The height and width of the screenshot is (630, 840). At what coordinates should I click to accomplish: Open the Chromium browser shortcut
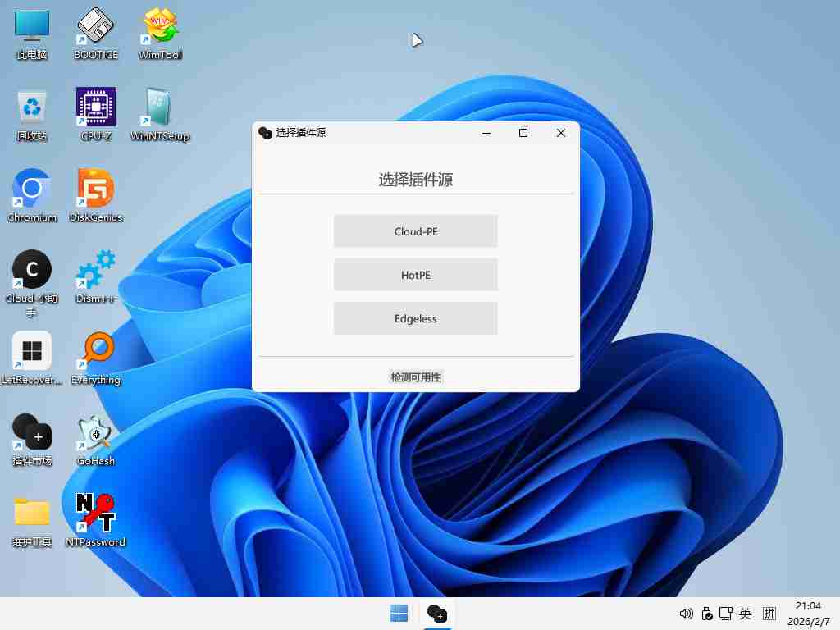[x=32, y=189]
